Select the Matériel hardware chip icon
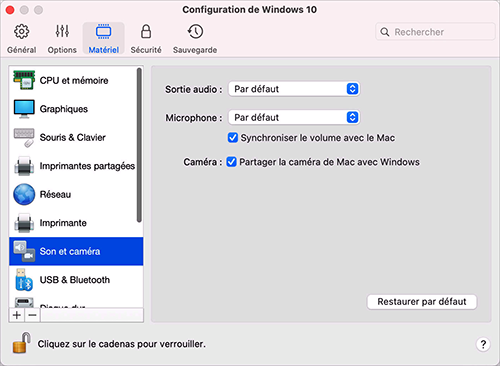Viewport: 500px width, 366px height. tap(104, 31)
